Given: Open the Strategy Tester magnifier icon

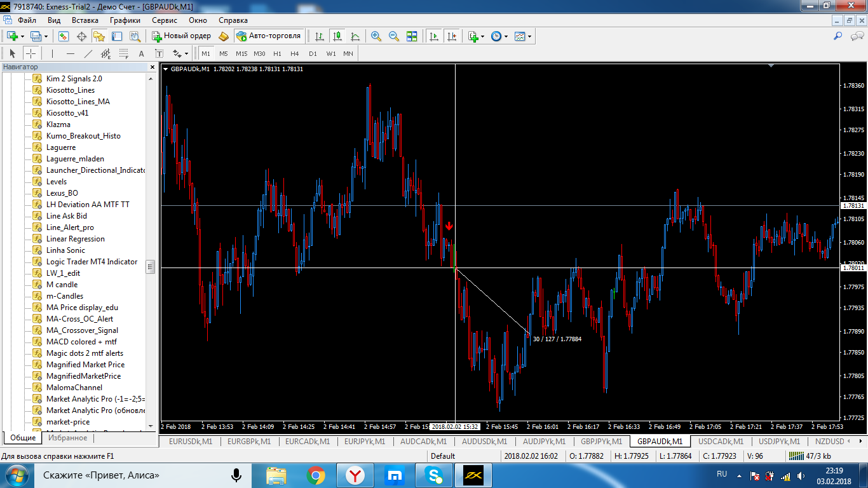Looking at the screenshot, I should (135, 36).
